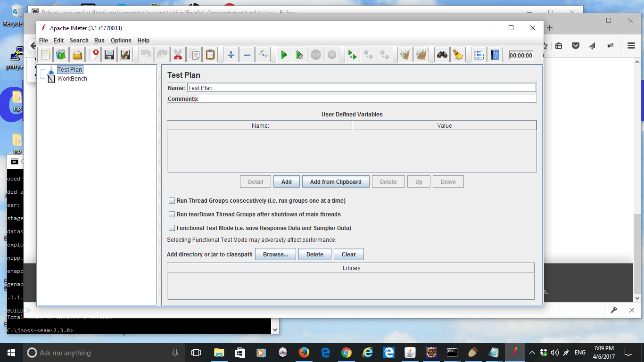Clear results with the single broom icon
The image size is (644, 362).
pyautogui.click(x=405, y=55)
